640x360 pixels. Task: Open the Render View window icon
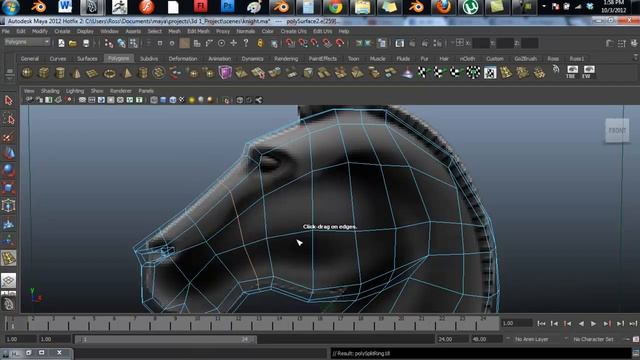coord(399,43)
